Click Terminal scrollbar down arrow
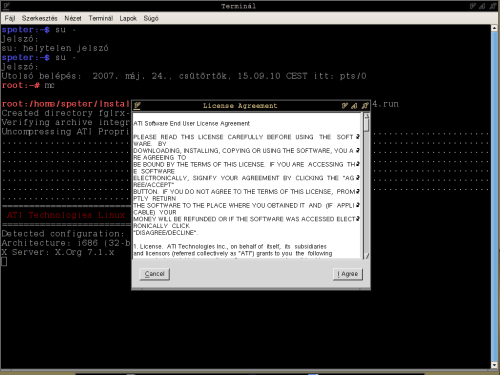The image size is (500, 375). (x=494, y=365)
